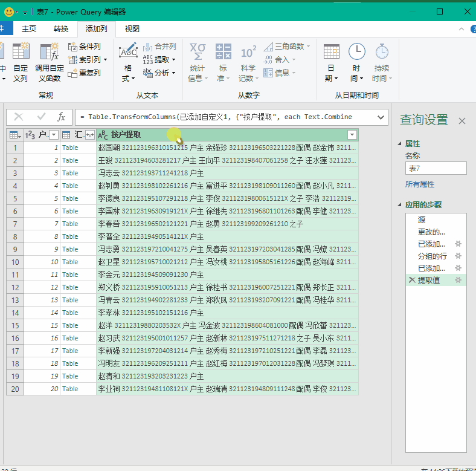This screenshot has width=476, height=471.
Task: Select row number 20 header
Action: 15,389
